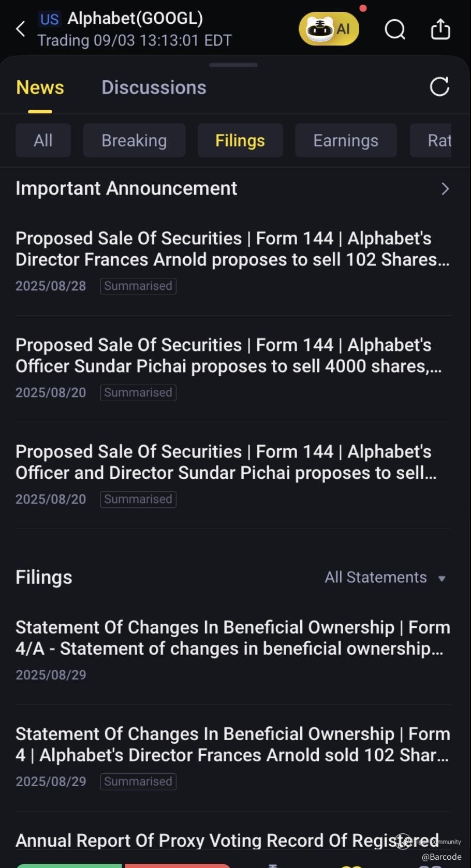Tap Summarised tag on Frances Arnold Form 4
This screenshot has height=868, width=471.
click(x=138, y=782)
